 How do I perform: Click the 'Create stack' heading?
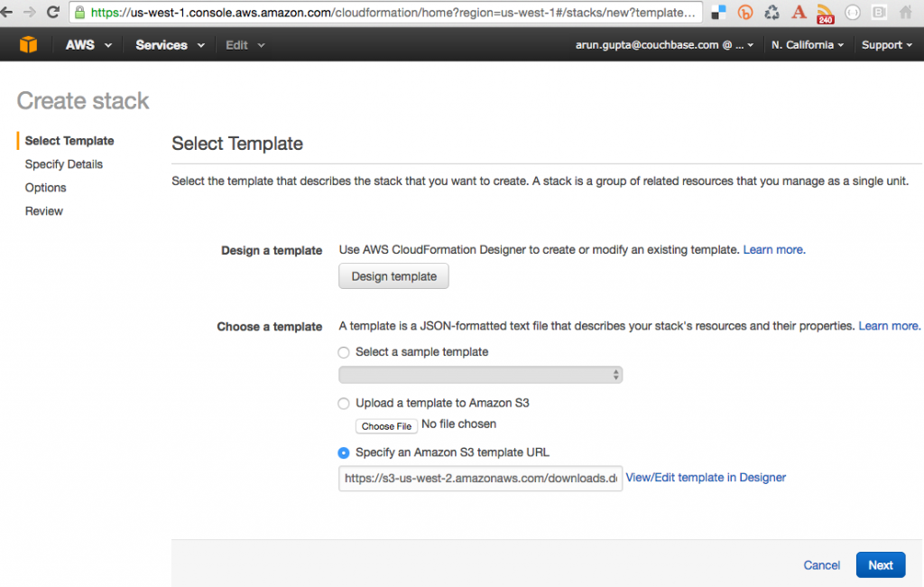click(83, 101)
